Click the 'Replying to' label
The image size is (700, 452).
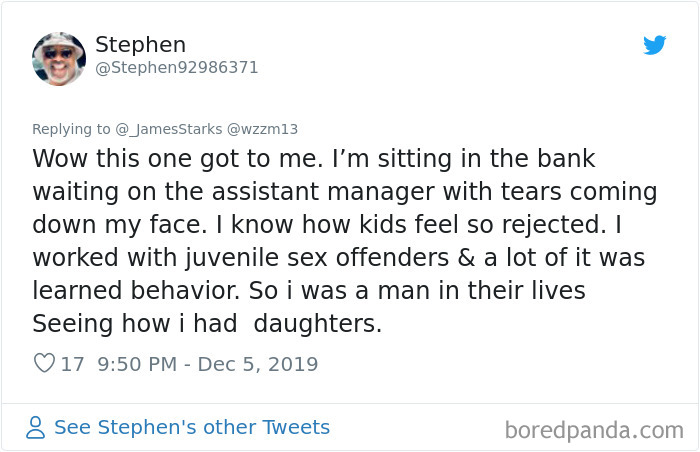(71, 129)
